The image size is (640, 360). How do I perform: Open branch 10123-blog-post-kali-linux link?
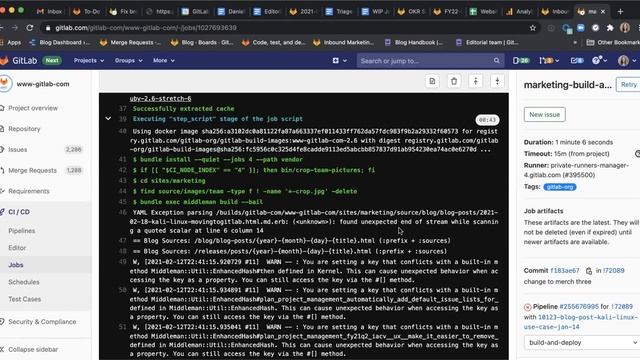click(580, 322)
